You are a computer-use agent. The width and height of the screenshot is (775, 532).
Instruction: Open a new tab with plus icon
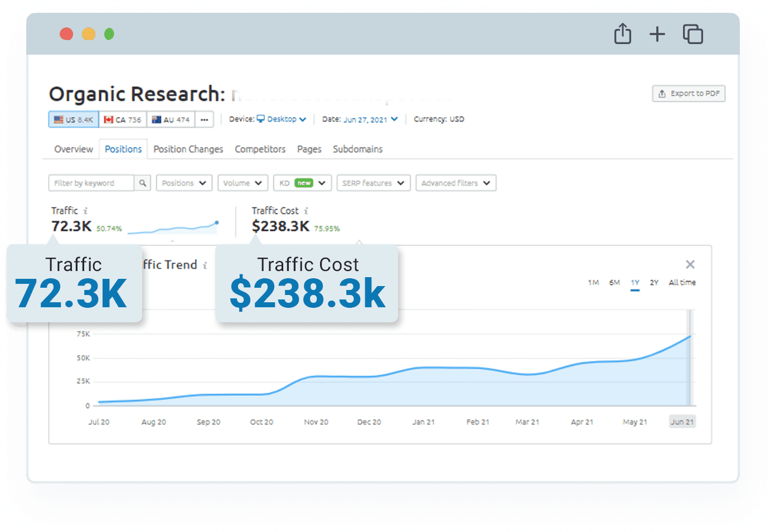click(657, 34)
